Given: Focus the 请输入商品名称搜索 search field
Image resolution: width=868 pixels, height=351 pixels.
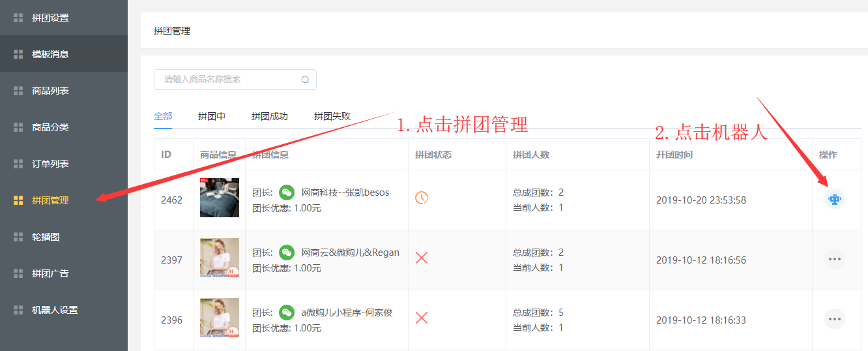Looking at the screenshot, I should point(235,80).
